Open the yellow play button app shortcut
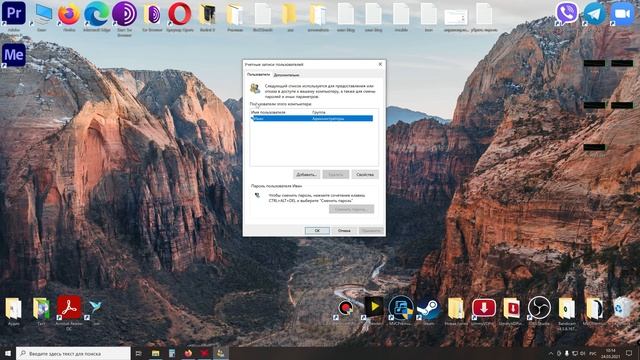640x360 pixels. click(x=373, y=307)
